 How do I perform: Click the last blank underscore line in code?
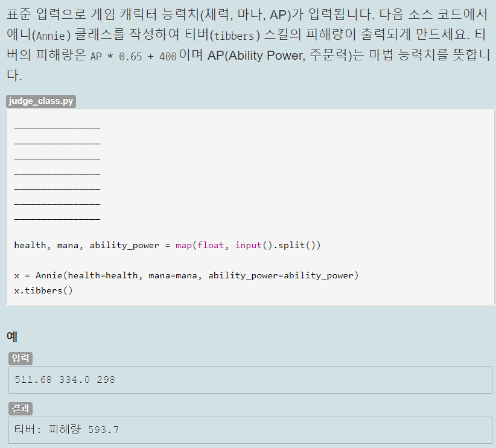57,219
